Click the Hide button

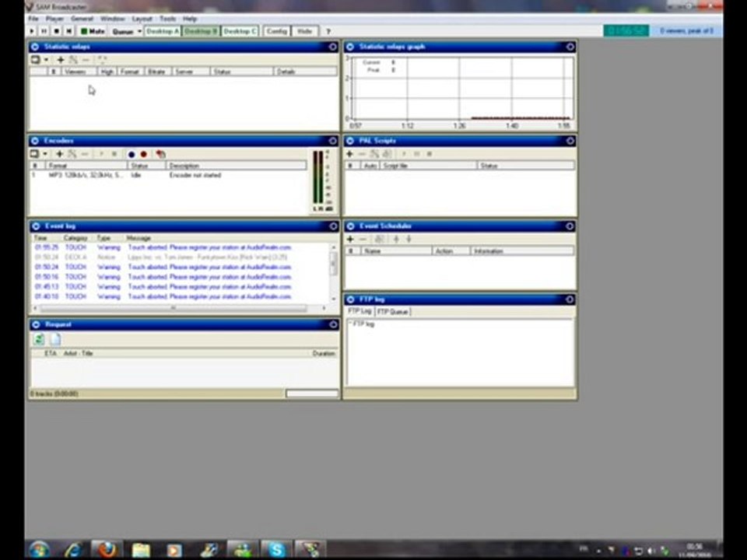[x=304, y=31]
